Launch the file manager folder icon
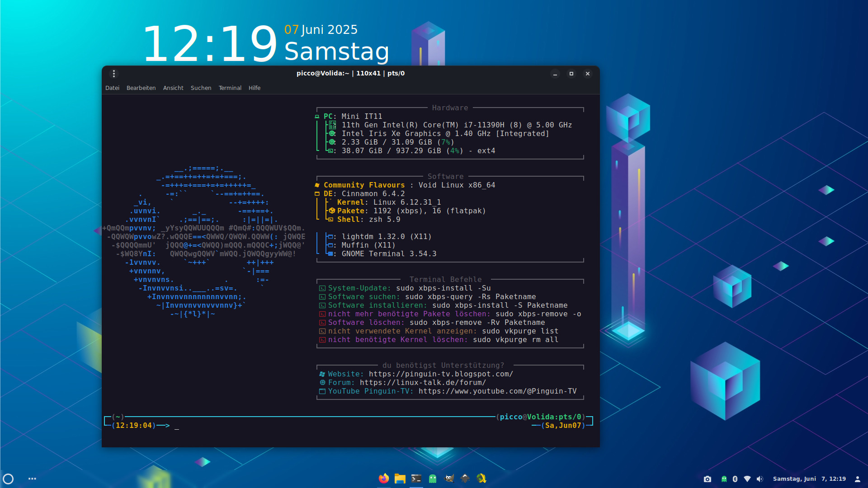The image size is (868, 488). pyautogui.click(x=400, y=479)
